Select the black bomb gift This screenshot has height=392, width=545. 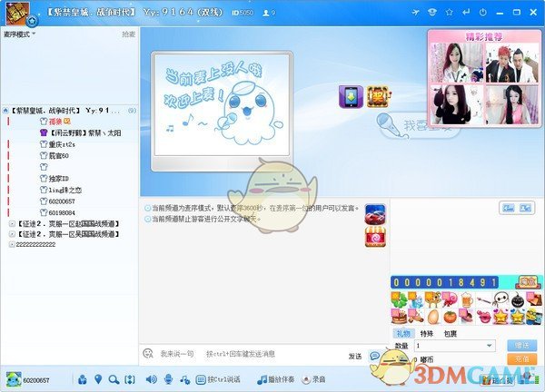(x=518, y=299)
